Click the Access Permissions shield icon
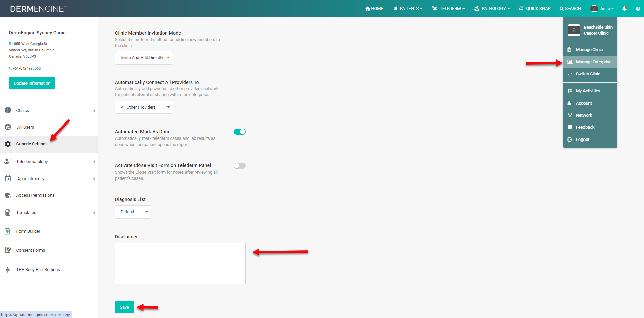The width and height of the screenshot is (644, 318). [8, 195]
